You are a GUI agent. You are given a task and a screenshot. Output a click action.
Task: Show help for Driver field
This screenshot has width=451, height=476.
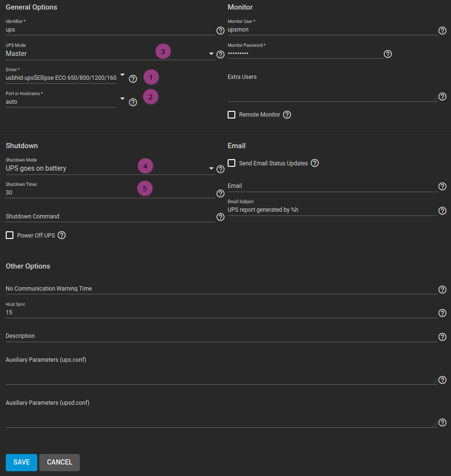133,79
